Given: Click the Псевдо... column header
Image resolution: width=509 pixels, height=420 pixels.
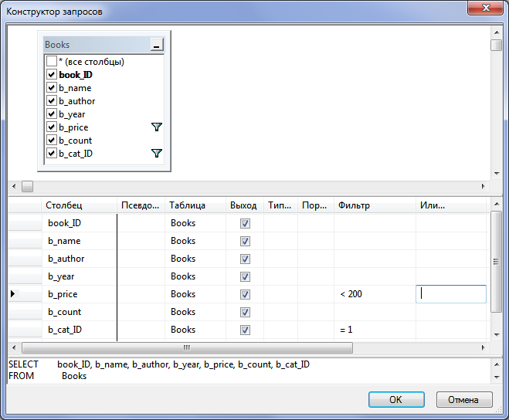Looking at the screenshot, I should pyautogui.click(x=141, y=205).
